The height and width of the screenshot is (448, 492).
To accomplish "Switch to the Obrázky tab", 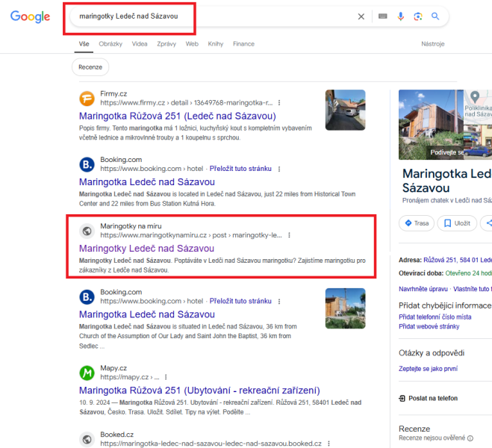I will 110,44.
